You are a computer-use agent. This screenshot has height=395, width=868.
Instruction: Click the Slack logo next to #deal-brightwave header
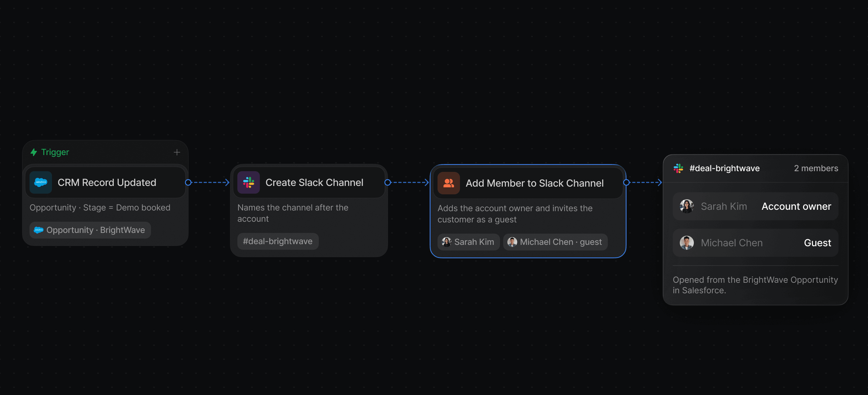(678, 168)
